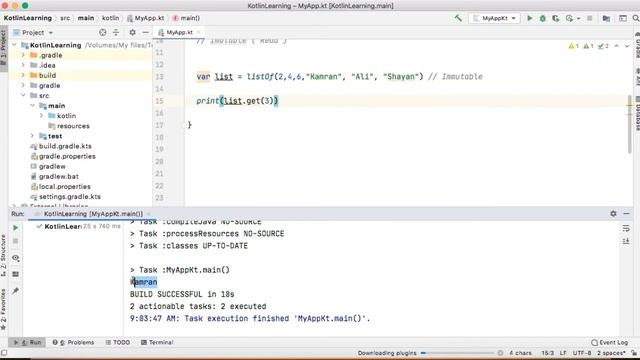Image resolution: width=640 pixels, height=360 pixels.
Task: Click warnings indicator in editor corner
Action: click(573, 46)
